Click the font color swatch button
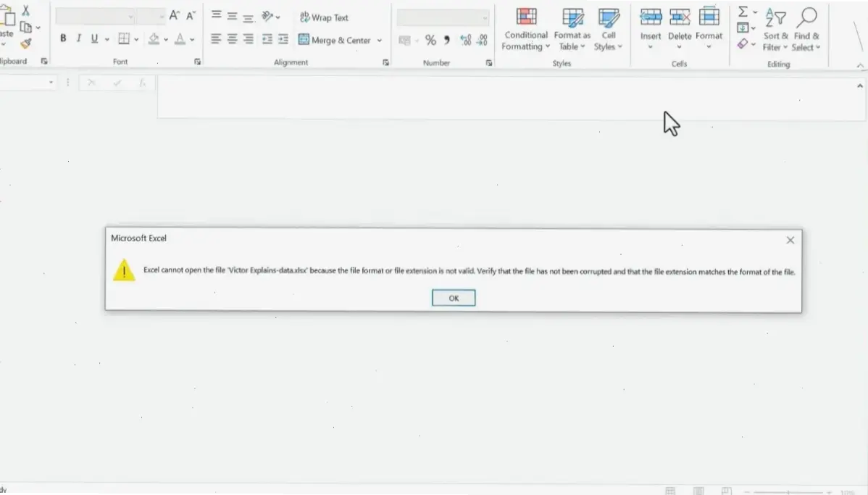This screenshot has height=495, width=868. [180, 39]
